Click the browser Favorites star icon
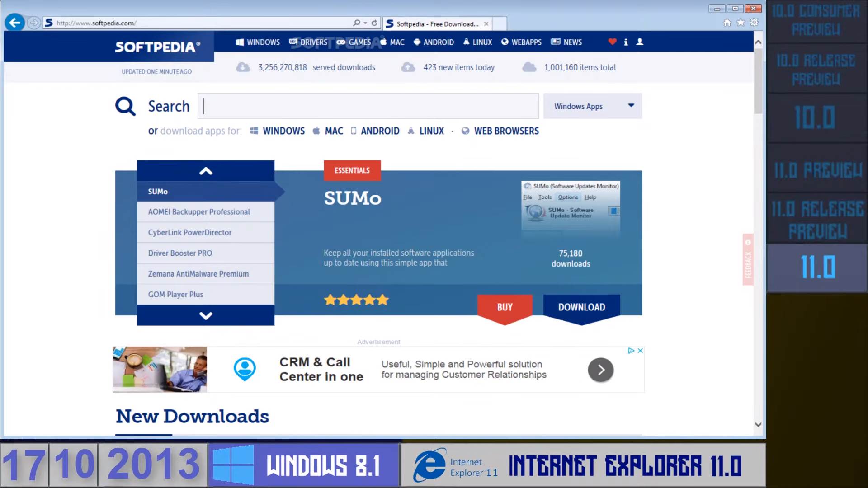The height and width of the screenshot is (488, 868). [740, 22]
